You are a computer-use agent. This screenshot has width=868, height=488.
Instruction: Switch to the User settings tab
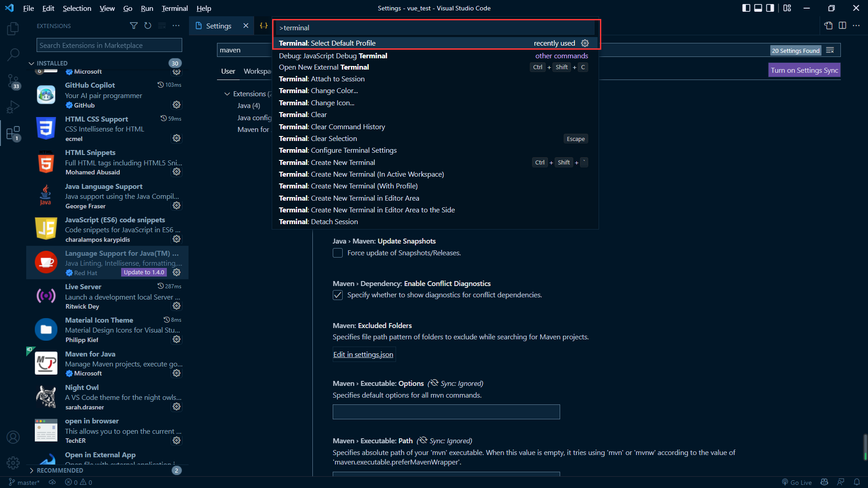(x=228, y=71)
